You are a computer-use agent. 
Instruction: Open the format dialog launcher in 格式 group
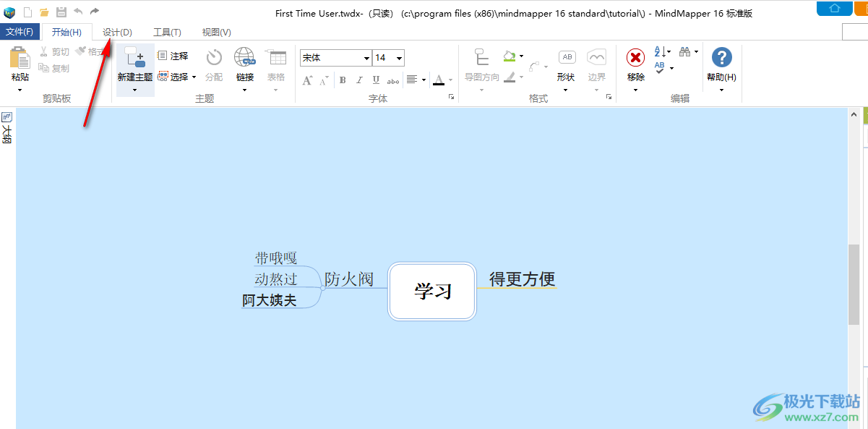tap(611, 97)
